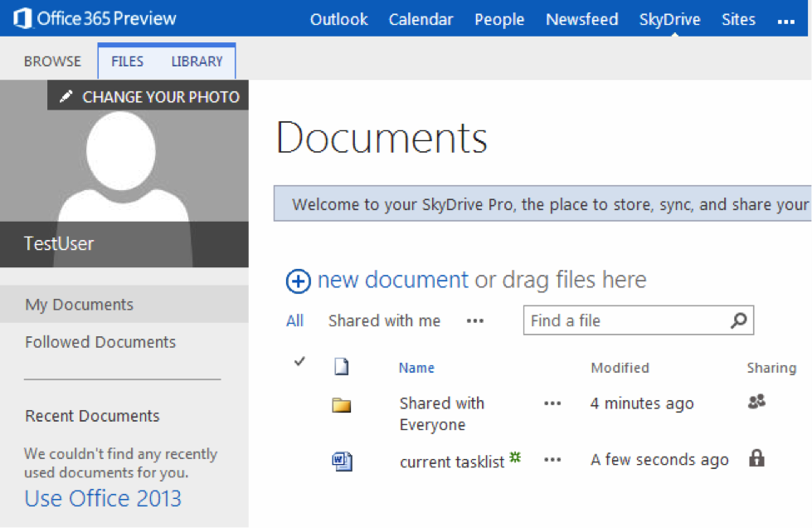Viewport: 812px width, 528px height.
Task: Click the document type column header icon
Action: click(x=341, y=366)
